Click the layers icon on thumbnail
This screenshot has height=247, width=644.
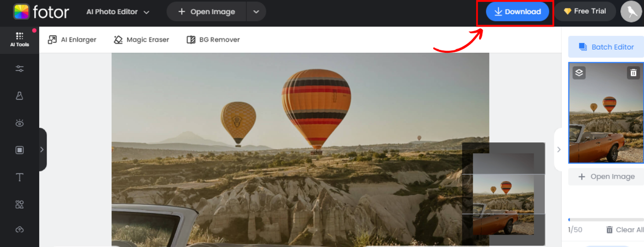pos(579,73)
